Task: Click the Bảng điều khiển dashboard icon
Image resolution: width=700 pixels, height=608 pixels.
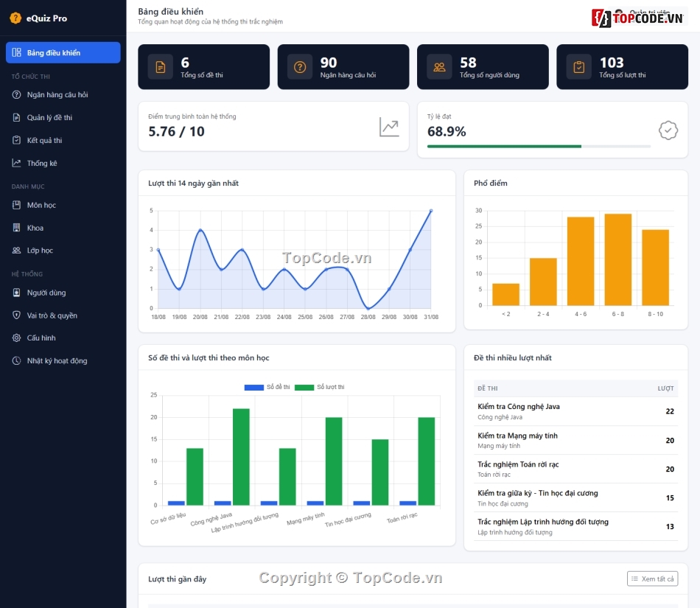Action: (x=16, y=52)
